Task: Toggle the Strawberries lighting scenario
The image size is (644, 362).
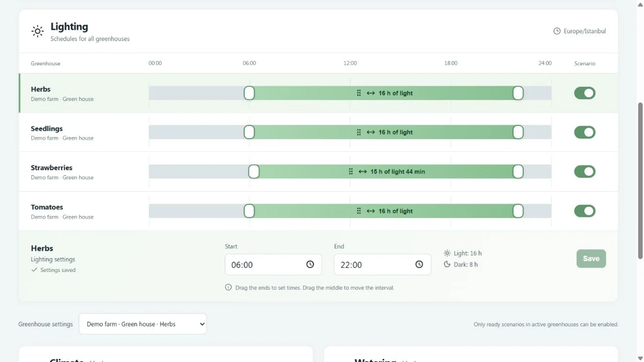Action: pyautogui.click(x=585, y=171)
